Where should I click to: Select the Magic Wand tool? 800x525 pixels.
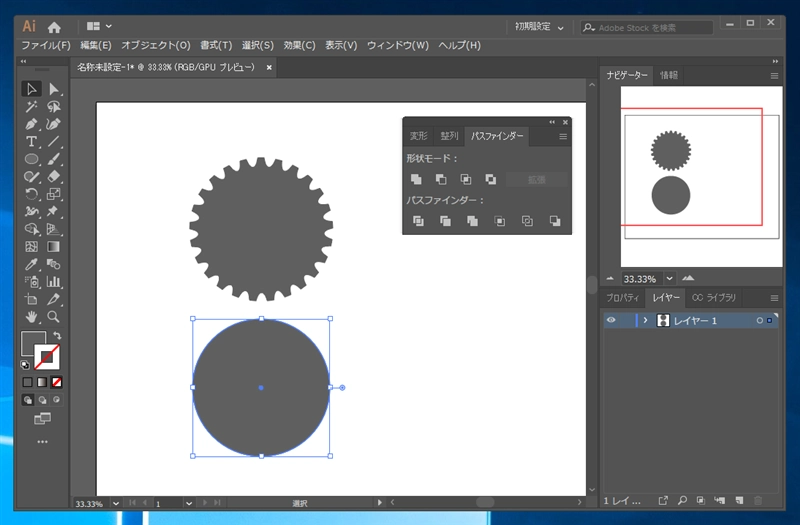(32, 107)
